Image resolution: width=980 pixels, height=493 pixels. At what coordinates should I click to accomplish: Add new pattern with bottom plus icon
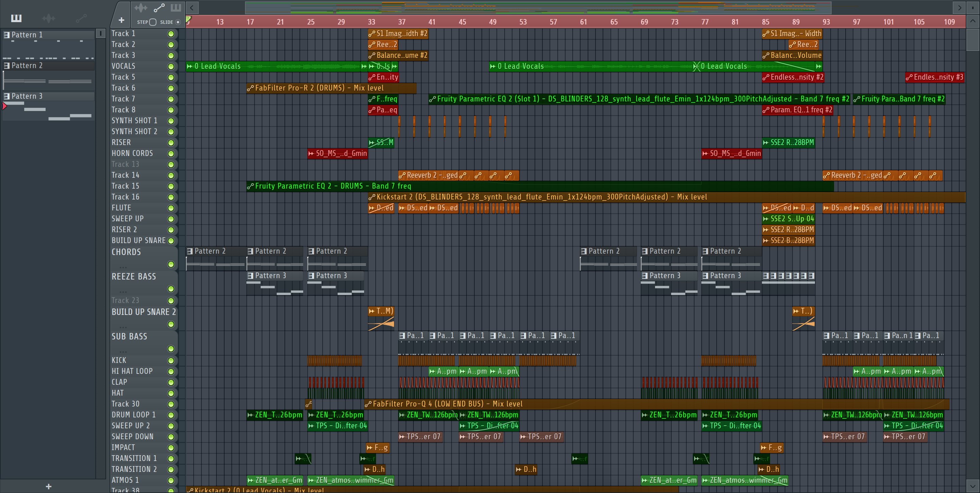click(48, 486)
